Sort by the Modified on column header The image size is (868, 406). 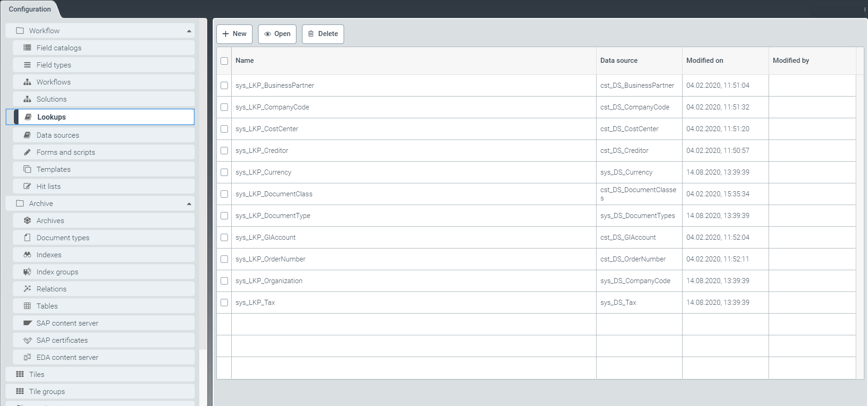click(704, 61)
